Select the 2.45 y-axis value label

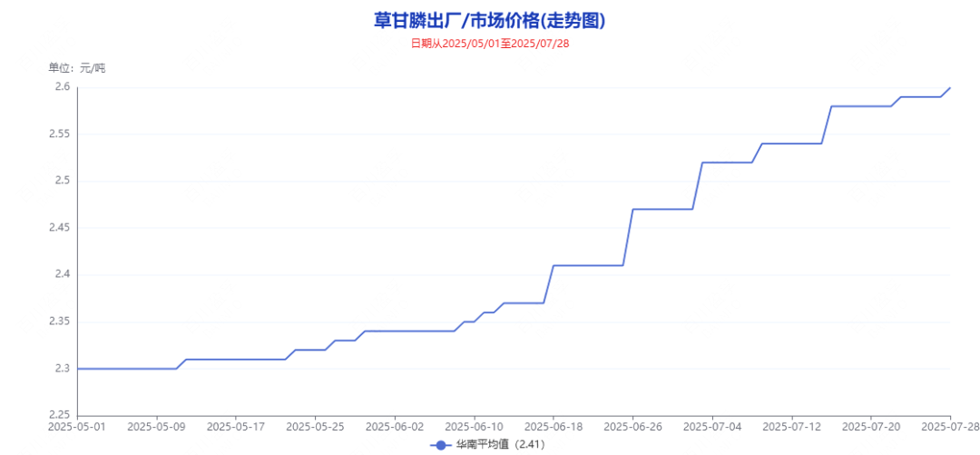[59, 228]
